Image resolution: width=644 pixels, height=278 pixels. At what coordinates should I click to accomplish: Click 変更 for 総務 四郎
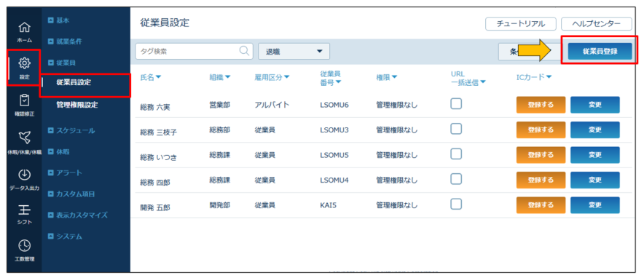tap(594, 180)
